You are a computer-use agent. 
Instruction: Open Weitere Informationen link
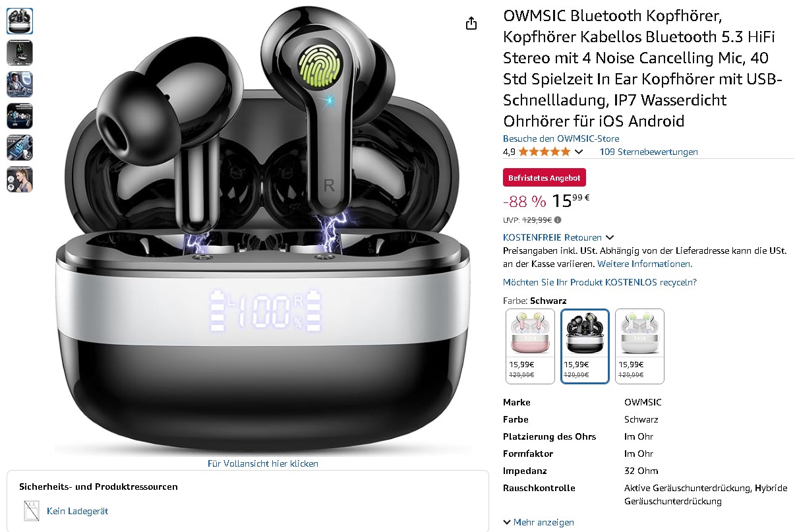click(x=645, y=264)
